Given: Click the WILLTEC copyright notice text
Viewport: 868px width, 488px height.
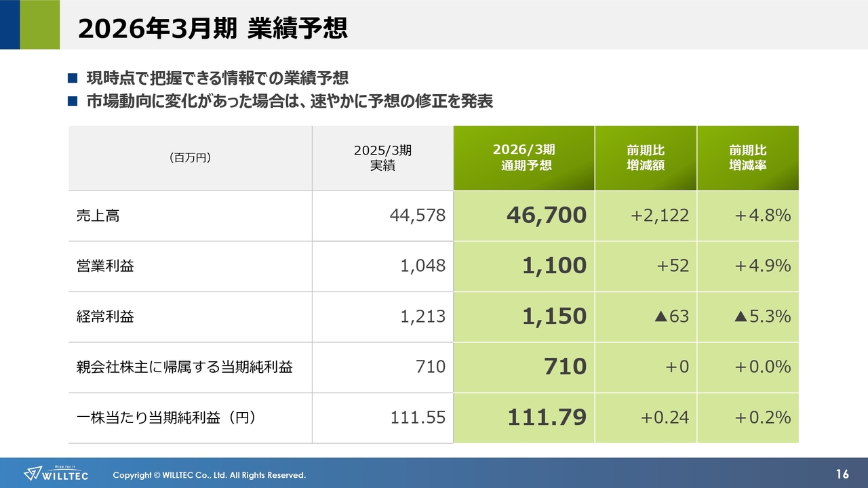Looking at the screenshot, I should [209, 475].
